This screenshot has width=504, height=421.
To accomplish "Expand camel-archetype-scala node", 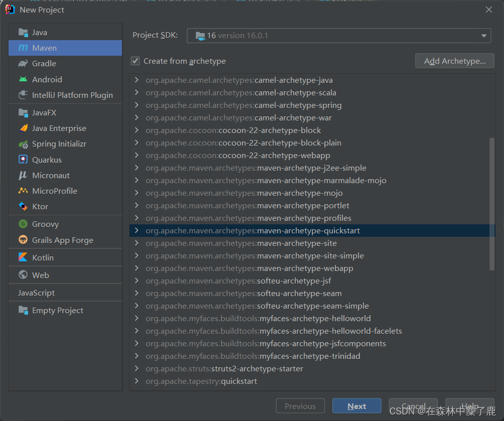I will 137,92.
